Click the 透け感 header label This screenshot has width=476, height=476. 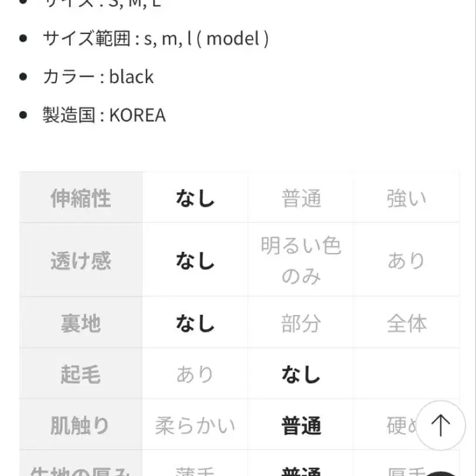click(80, 259)
